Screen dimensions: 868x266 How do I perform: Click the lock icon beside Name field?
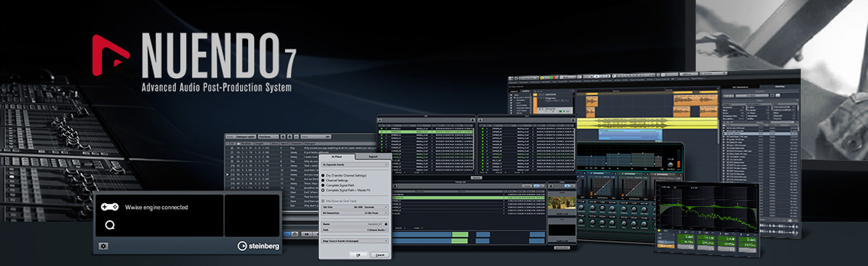[386, 224]
